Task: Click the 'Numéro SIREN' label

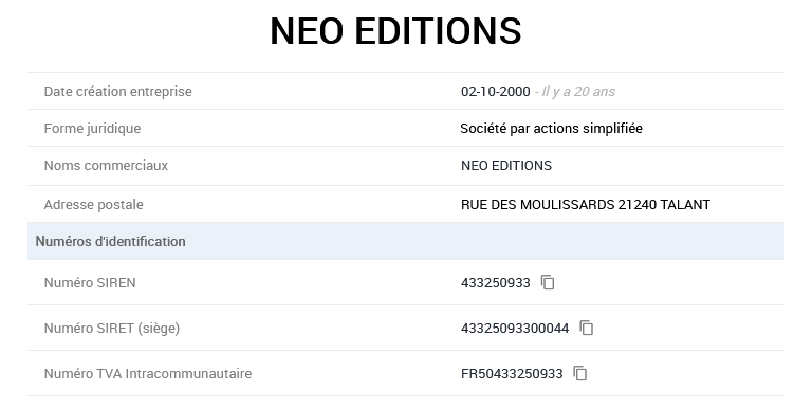Action: (x=89, y=283)
